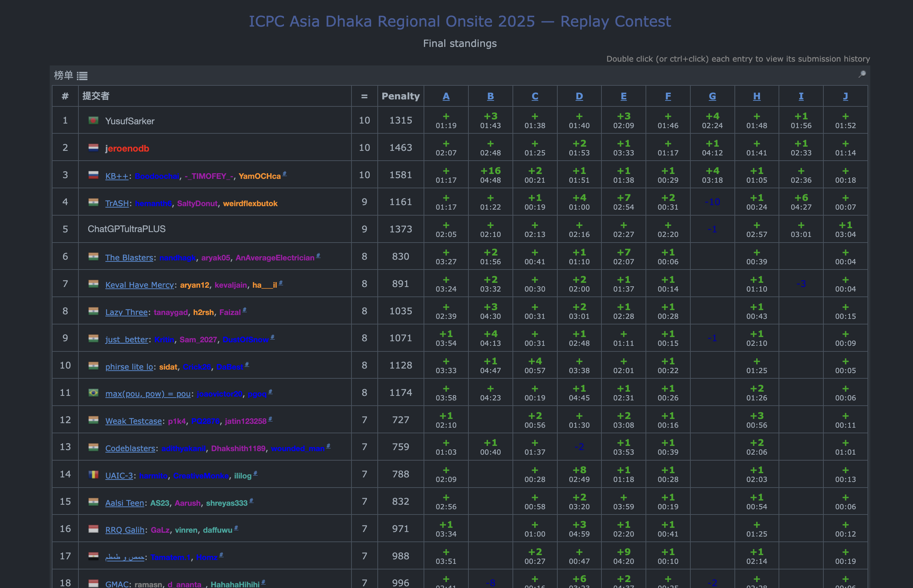Open the KB++ team link
Image resolution: width=913 pixels, height=588 pixels.
coord(117,176)
